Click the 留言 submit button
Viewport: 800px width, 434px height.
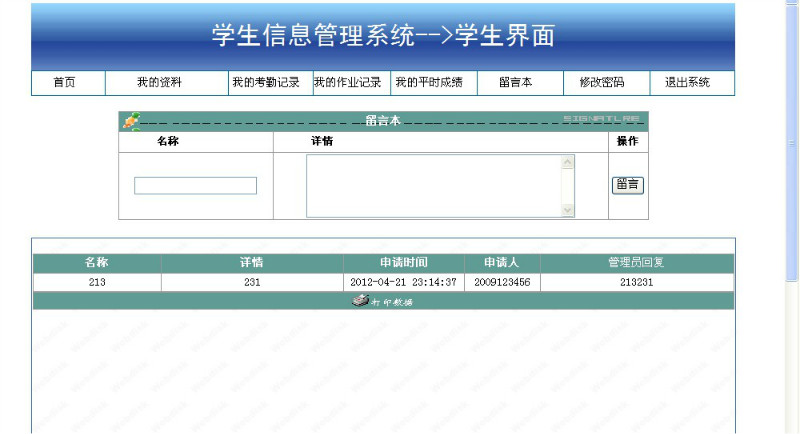(628, 185)
